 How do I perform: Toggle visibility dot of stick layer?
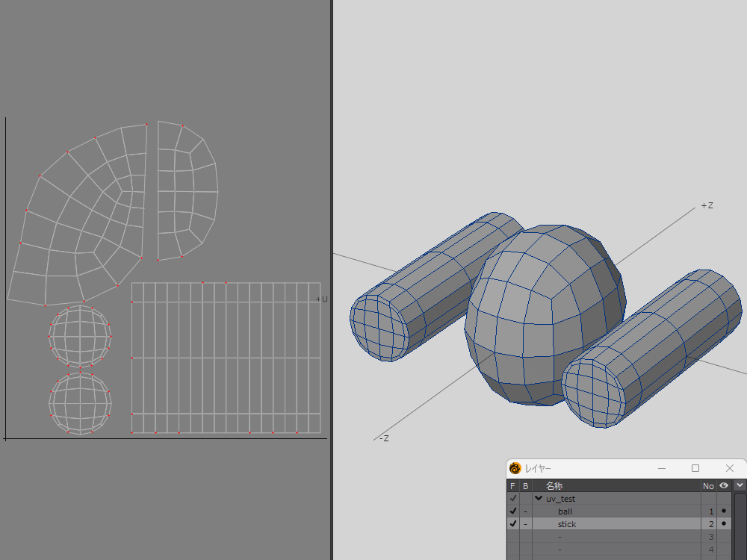pyautogui.click(x=724, y=524)
